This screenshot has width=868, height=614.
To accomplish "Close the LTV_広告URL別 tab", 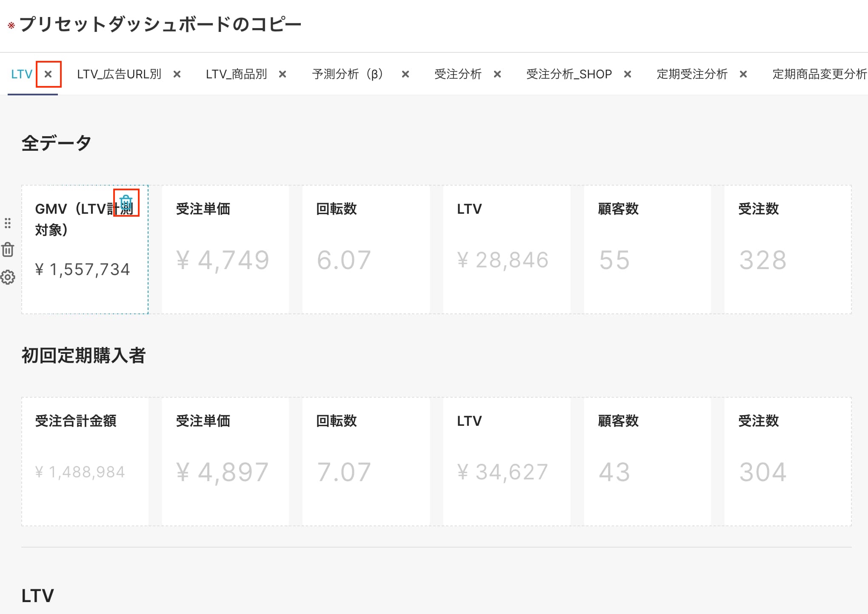I will point(177,75).
